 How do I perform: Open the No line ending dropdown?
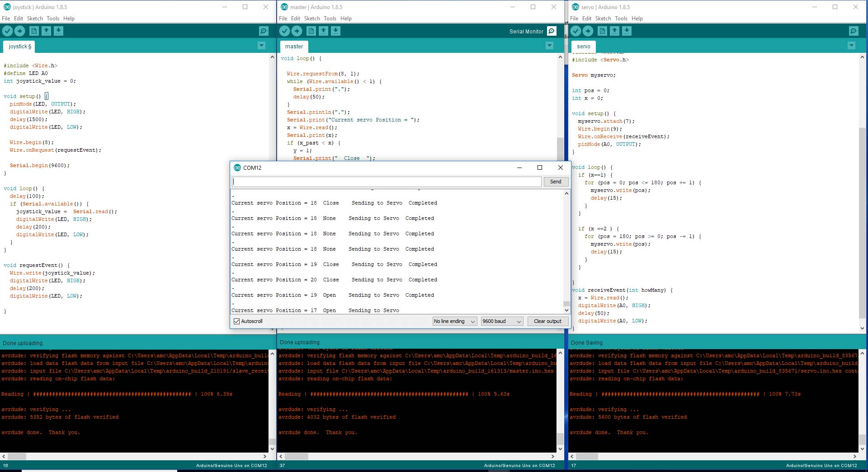point(454,321)
